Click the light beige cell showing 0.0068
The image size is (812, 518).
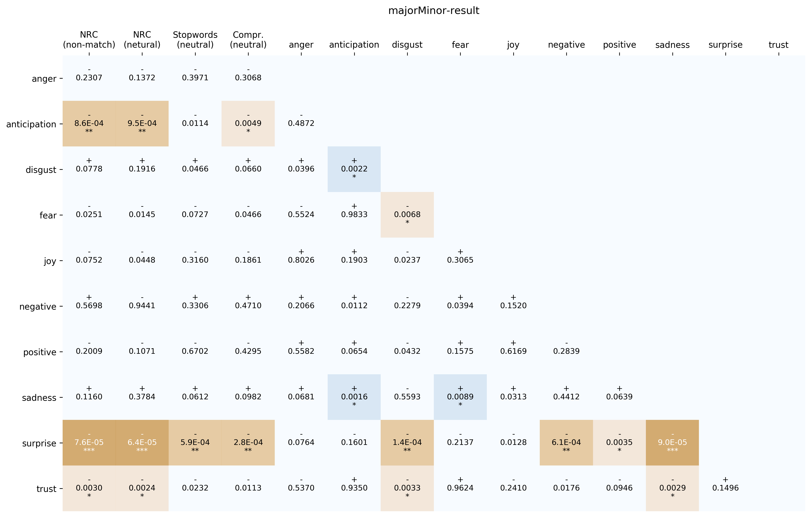click(x=407, y=215)
